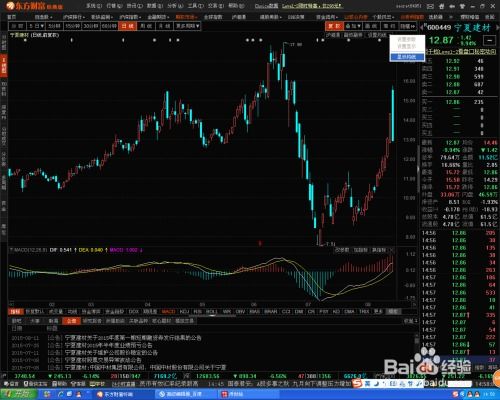This screenshot has width=500, height=400.
Task: Expand 资金流向 navigation dropdown
Action: [327, 17]
